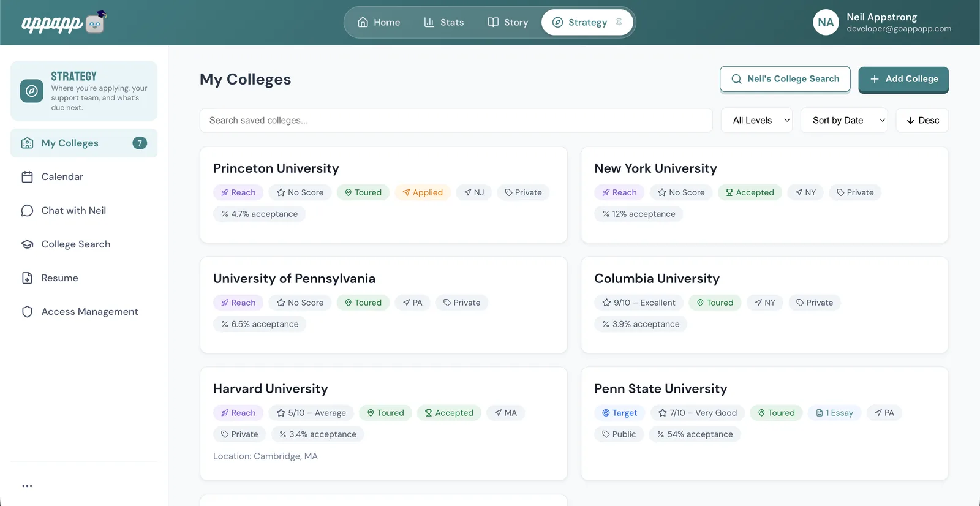The height and width of the screenshot is (506, 980).
Task: Click Columbia's 3.9% acceptance tag
Action: pyautogui.click(x=641, y=324)
